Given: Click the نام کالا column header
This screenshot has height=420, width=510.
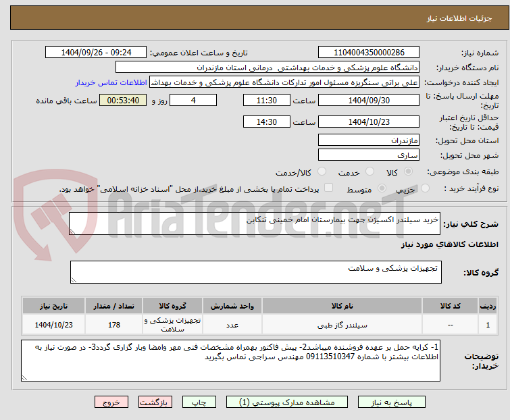Looking at the screenshot, I should [x=342, y=306].
